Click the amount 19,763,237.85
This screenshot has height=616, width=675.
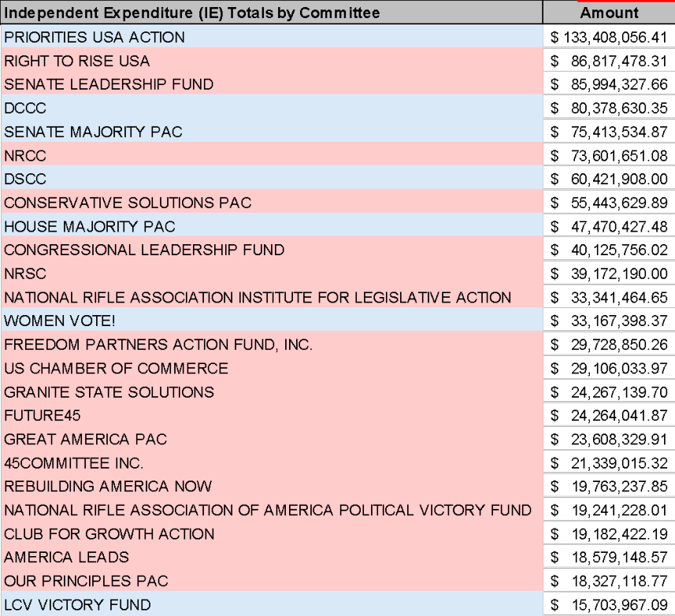coord(609,487)
